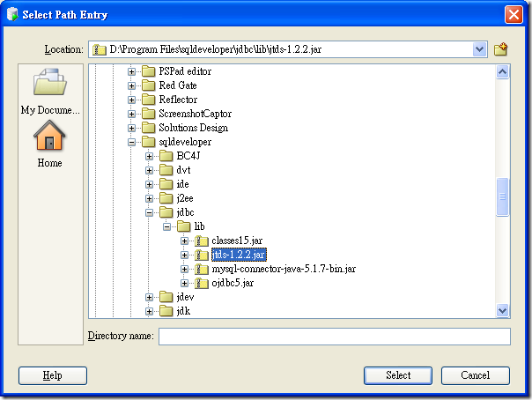Select the classes15.jar entry
The image size is (532, 400).
coord(237,241)
